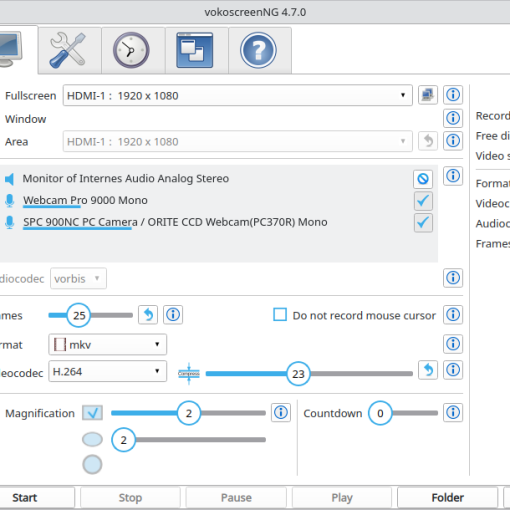Open the wrench and screwdriver settings tab
510x510 pixels.
point(69,50)
